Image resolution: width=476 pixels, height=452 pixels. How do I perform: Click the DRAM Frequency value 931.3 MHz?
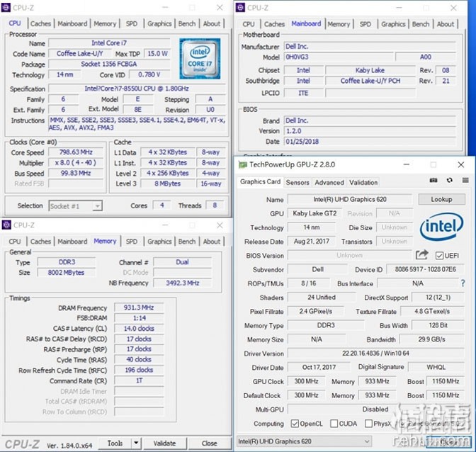click(139, 307)
